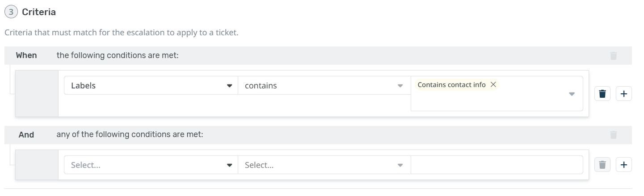Image resolution: width=644 pixels, height=196 pixels.
Task: Click the 'When' condition label
Action: [x=26, y=56]
